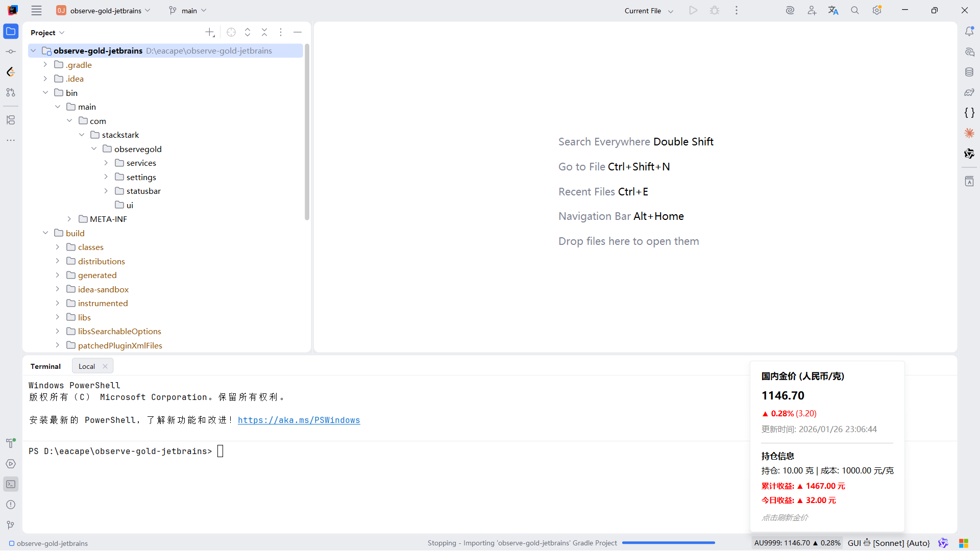This screenshot has width=980, height=551.
Task: Open the Notifications bell panel
Action: coord(969,31)
